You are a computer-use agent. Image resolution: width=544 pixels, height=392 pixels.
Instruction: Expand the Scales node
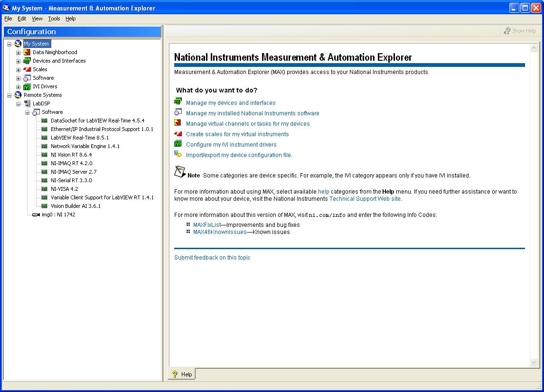[x=19, y=70]
